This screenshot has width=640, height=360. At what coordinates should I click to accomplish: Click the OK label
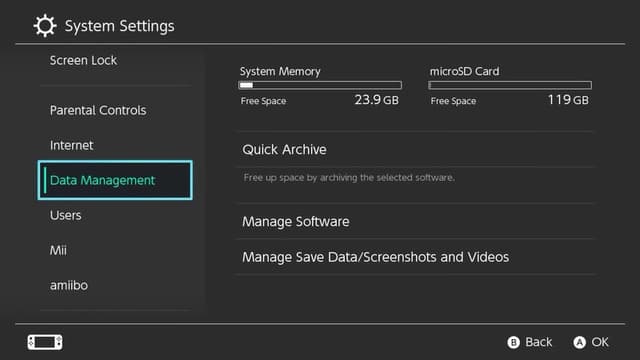point(600,342)
